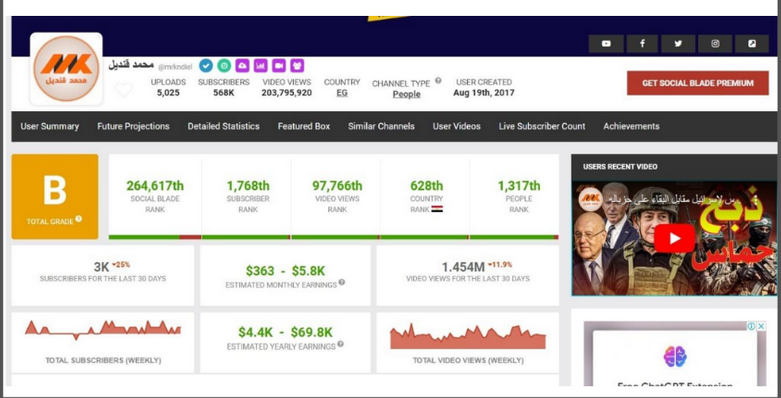Click the 1,317th people rank
This screenshot has height=398, width=781.
[519, 186]
